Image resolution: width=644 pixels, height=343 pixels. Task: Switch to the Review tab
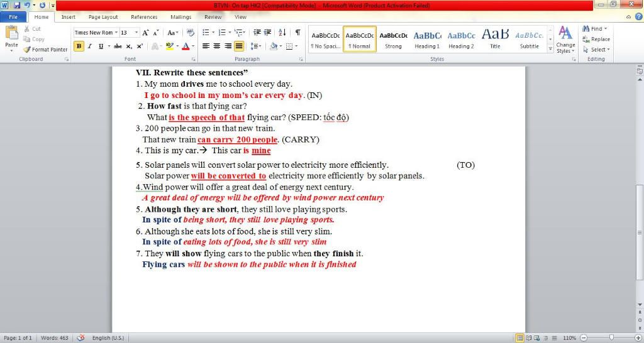(213, 17)
